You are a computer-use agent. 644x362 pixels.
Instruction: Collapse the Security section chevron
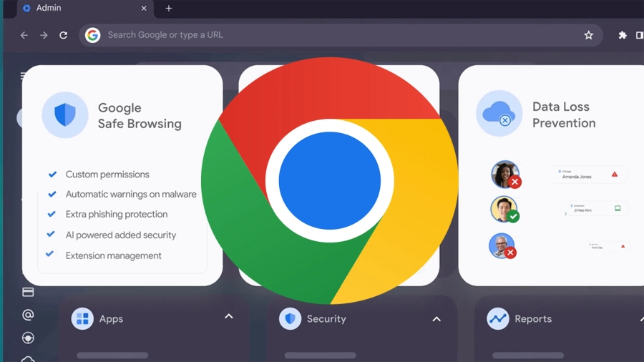tap(436, 319)
